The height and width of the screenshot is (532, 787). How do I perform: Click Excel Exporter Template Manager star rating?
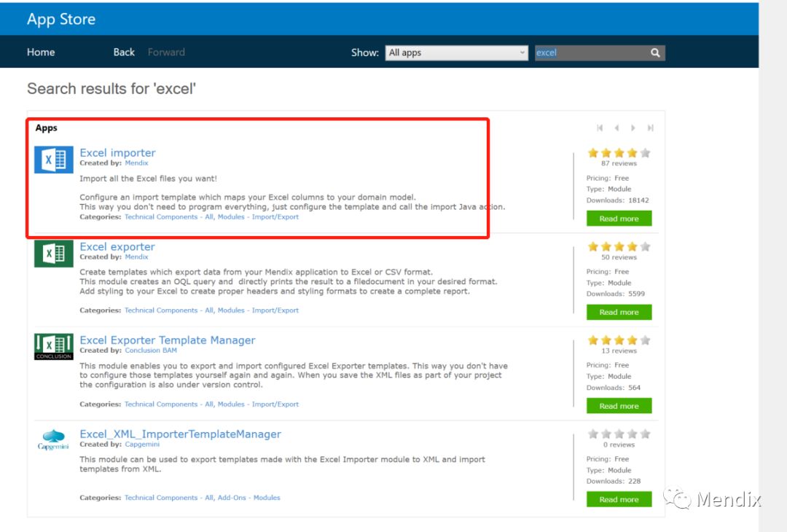619,340
